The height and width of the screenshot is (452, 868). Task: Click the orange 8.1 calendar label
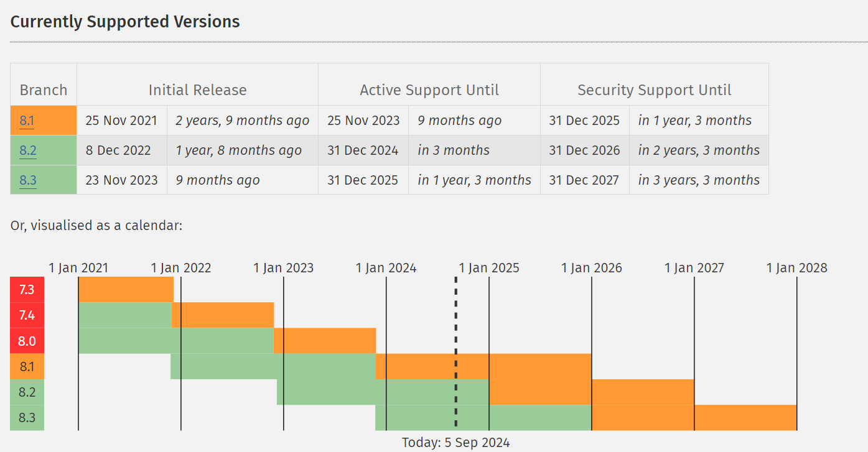click(27, 366)
